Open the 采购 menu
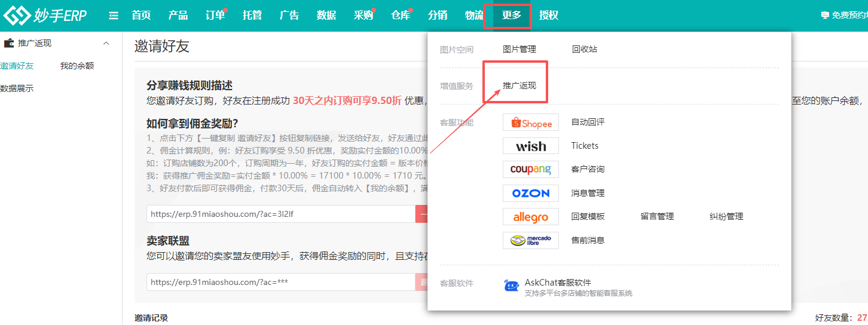Screen dimensions: 868x325 click(363, 16)
